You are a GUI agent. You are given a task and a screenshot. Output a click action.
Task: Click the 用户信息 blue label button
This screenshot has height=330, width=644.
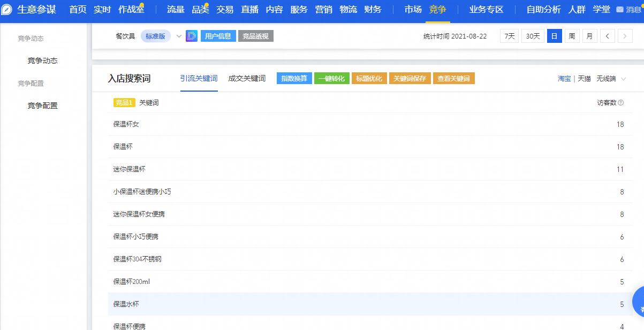tap(218, 36)
